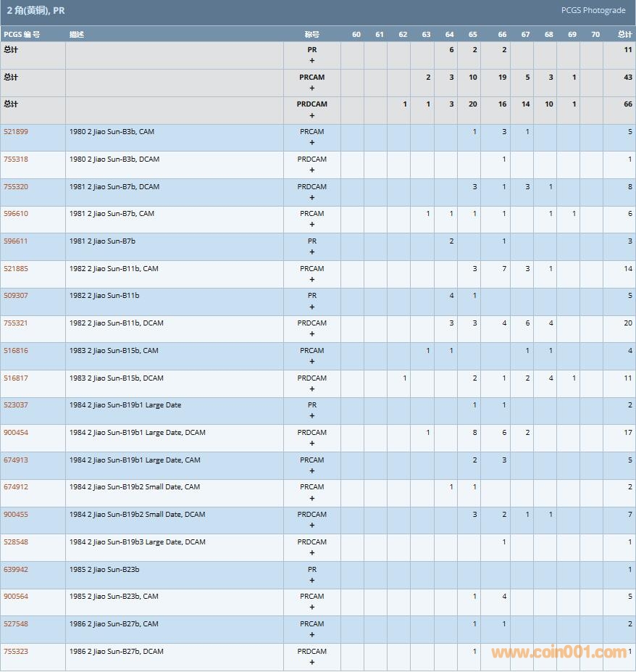Image resolution: width=636 pixels, height=672 pixels.
Task: Open PCGS number 755318 link
Action: pyautogui.click(x=16, y=159)
